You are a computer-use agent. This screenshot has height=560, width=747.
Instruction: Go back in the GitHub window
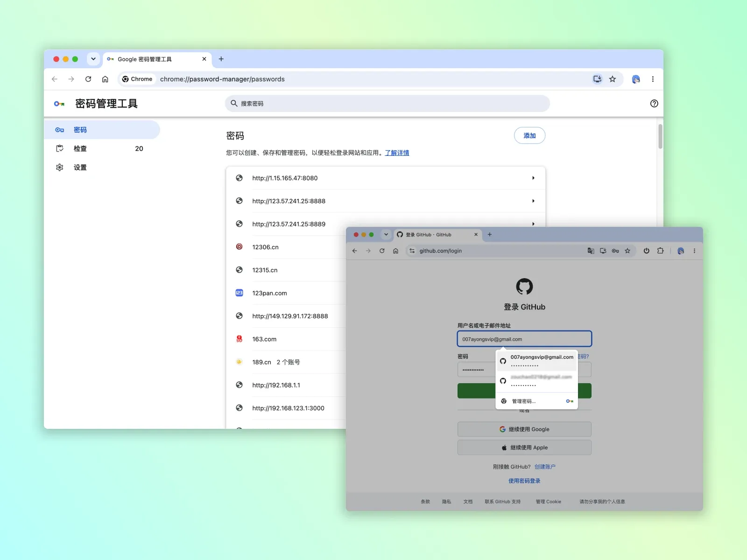354,251
